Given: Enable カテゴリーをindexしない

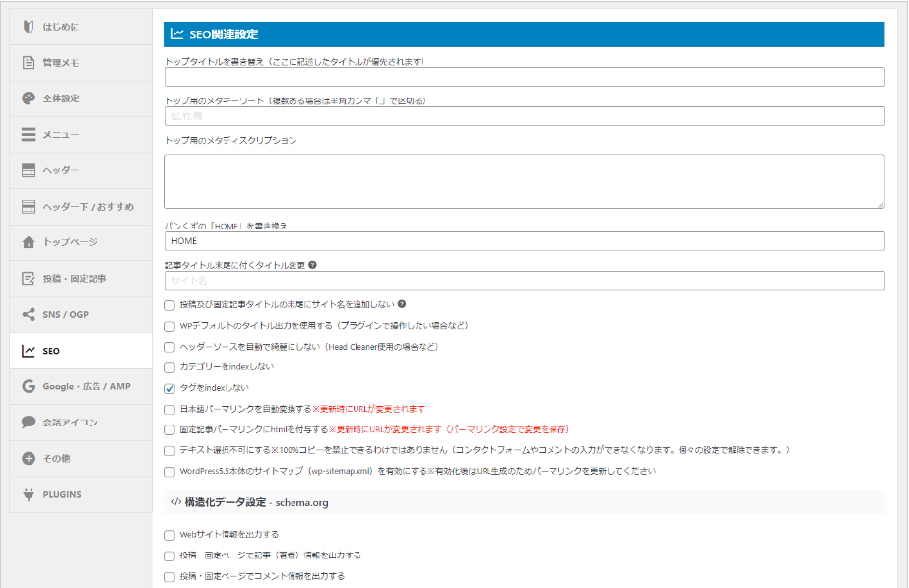Looking at the screenshot, I should click(x=169, y=367).
